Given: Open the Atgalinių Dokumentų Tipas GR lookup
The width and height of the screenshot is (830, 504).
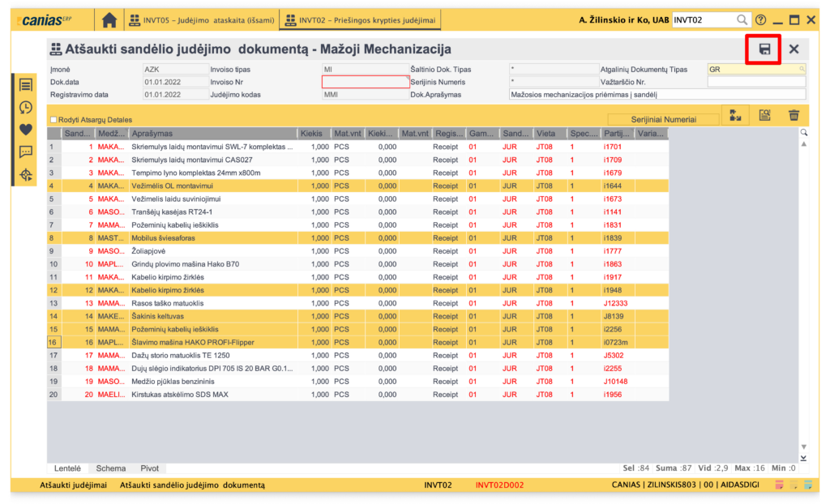Looking at the screenshot, I should (x=802, y=70).
